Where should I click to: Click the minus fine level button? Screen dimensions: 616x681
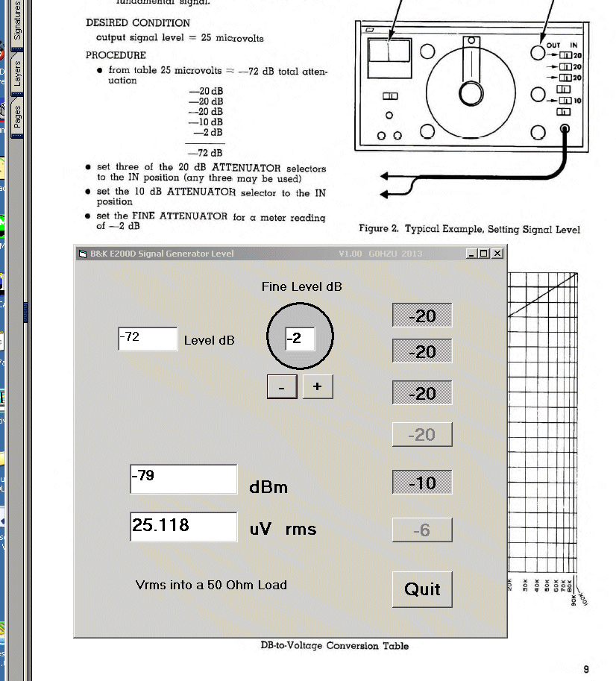click(282, 386)
